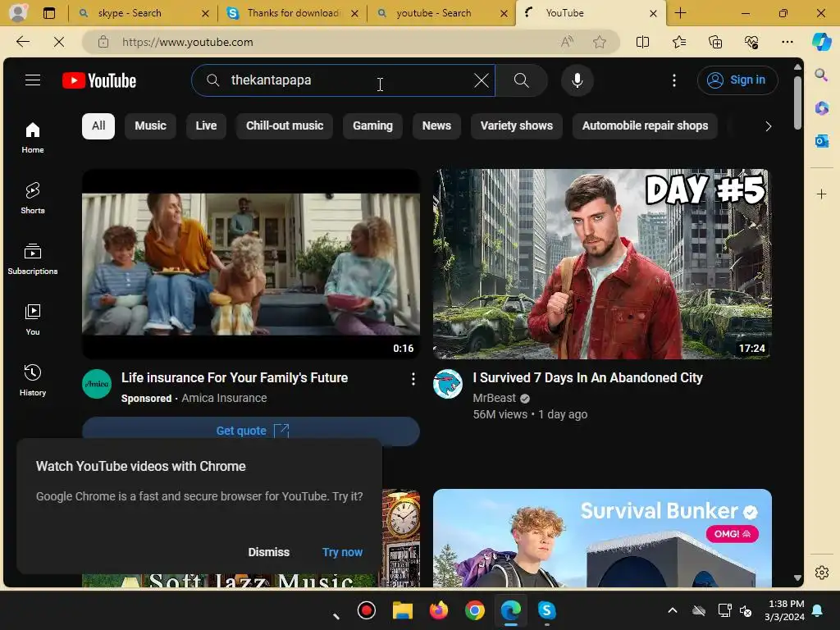
Task: Open Subscriptions in the sidebar
Action: click(x=33, y=258)
